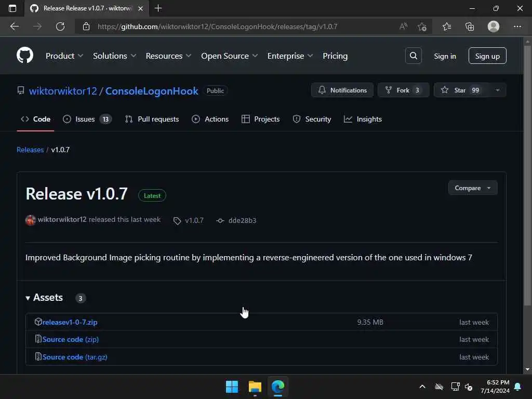Viewport: 532px width, 399px height.
Task: Click the Notifications button
Action: click(342, 90)
